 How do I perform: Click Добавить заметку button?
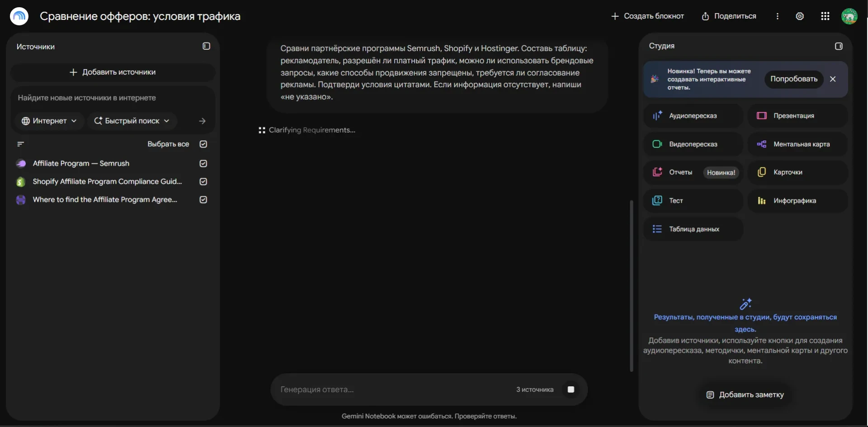point(745,395)
